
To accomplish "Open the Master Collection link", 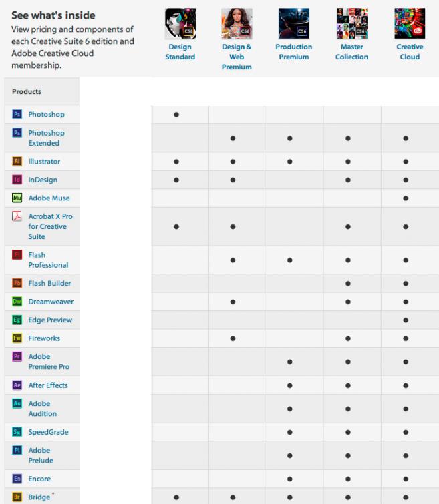I will (x=351, y=52).
